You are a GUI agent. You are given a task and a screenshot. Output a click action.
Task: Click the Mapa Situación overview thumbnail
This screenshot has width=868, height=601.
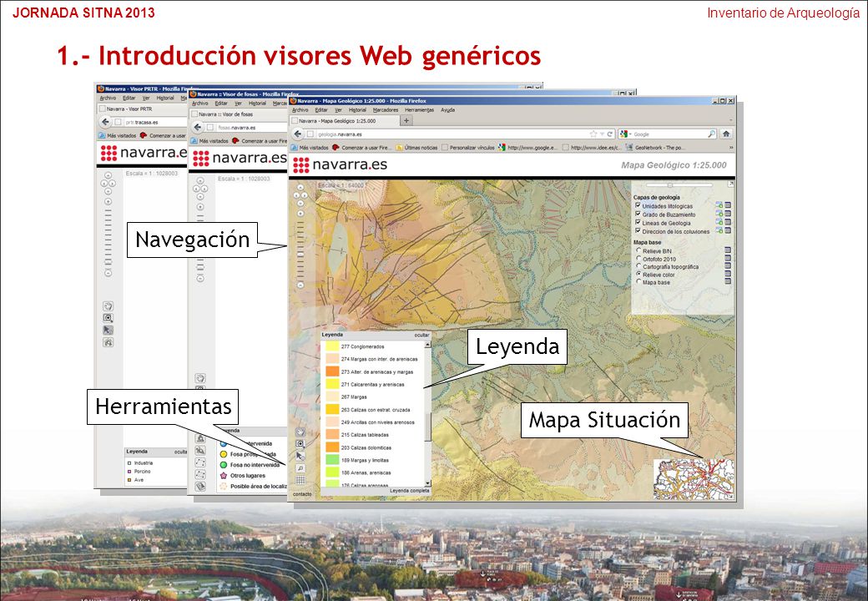coord(694,479)
